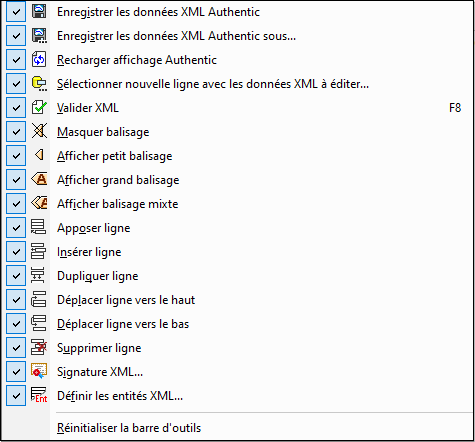Choose the Signature XML... entry text
Screen dimensions: 475x442
pyautogui.click(x=100, y=372)
